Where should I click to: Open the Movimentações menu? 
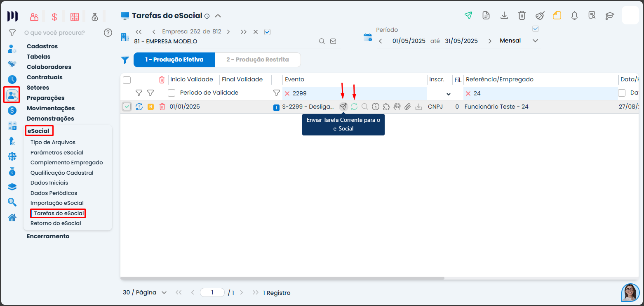[51, 108]
